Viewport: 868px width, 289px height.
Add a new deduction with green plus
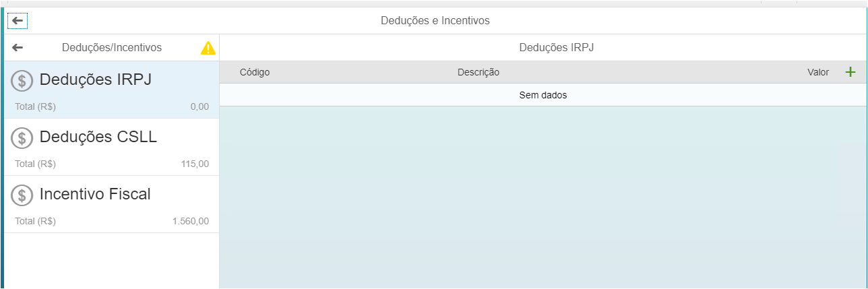pos(850,72)
